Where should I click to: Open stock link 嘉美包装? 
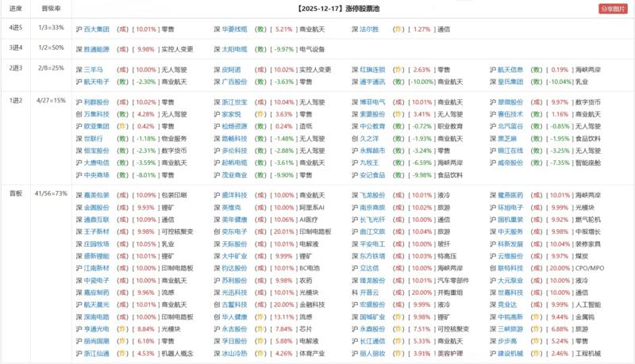click(x=97, y=195)
